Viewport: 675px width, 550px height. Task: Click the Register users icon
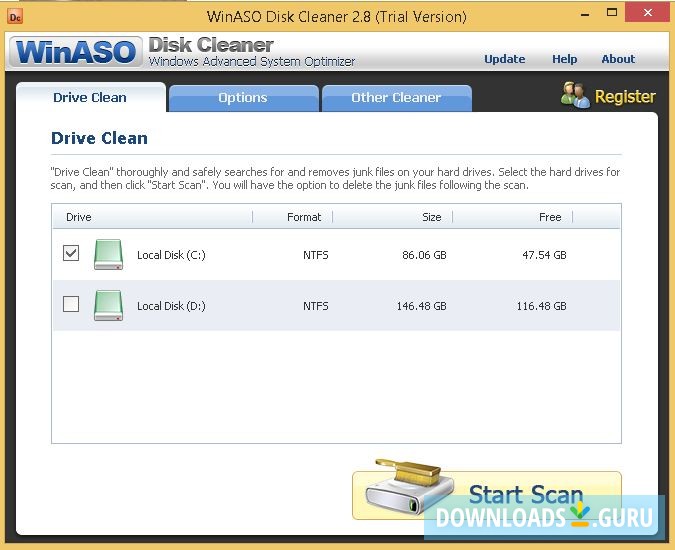575,95
